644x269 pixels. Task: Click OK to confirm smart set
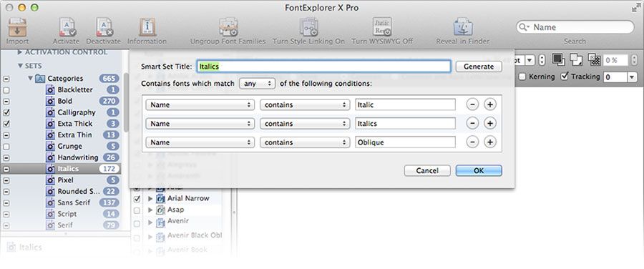[x=479, y=170]
